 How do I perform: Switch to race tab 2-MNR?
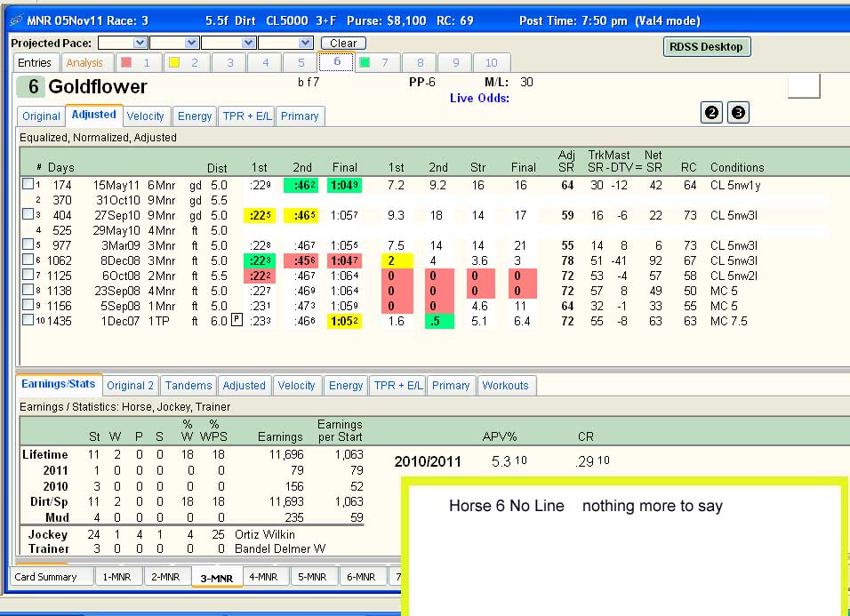coord(165,577)
